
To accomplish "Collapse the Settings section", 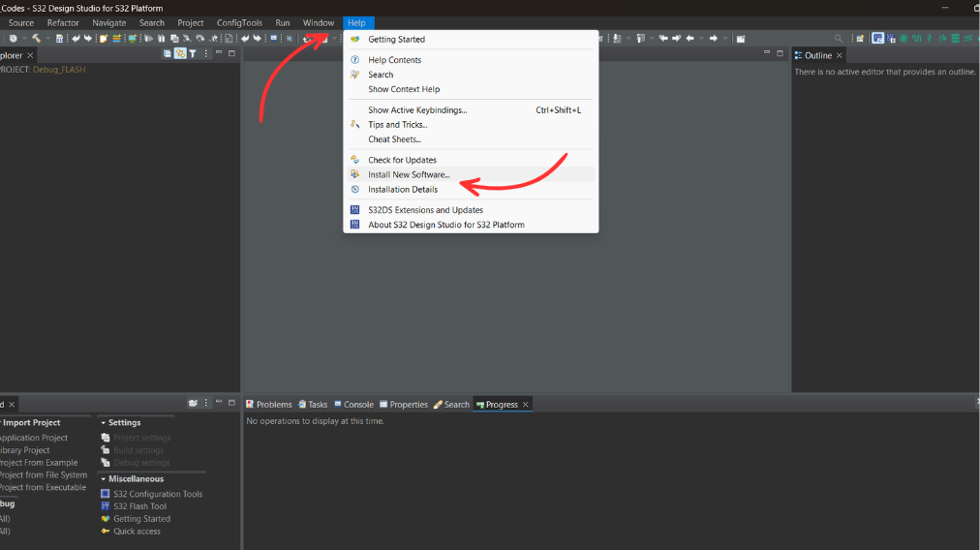I will pos(103,423).
